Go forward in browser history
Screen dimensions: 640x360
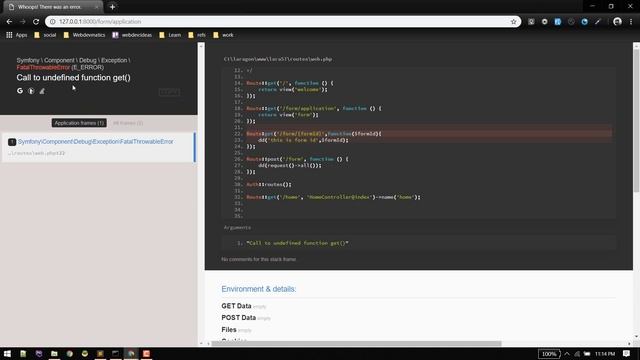coord(23,22)
